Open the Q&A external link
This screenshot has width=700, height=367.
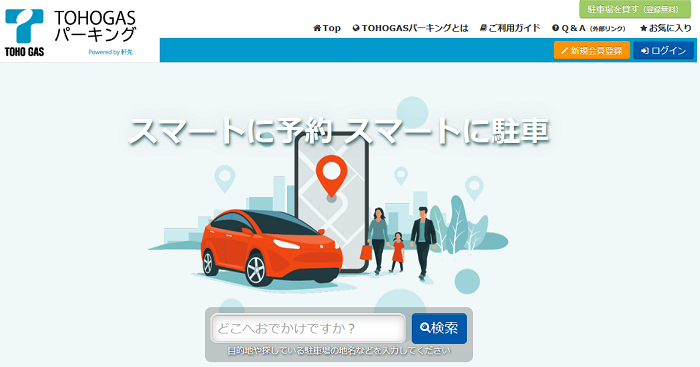click(x=588, y=28)
